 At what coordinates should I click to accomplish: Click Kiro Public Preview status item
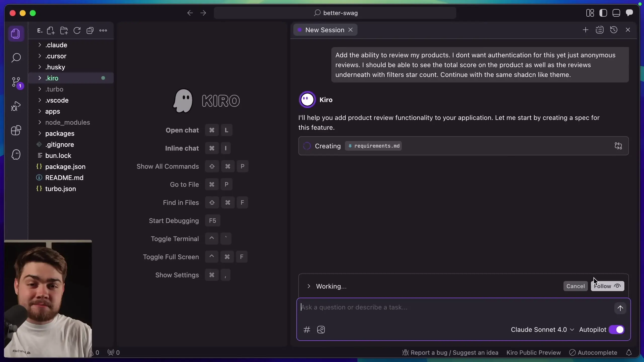click(x=534, y=353)
